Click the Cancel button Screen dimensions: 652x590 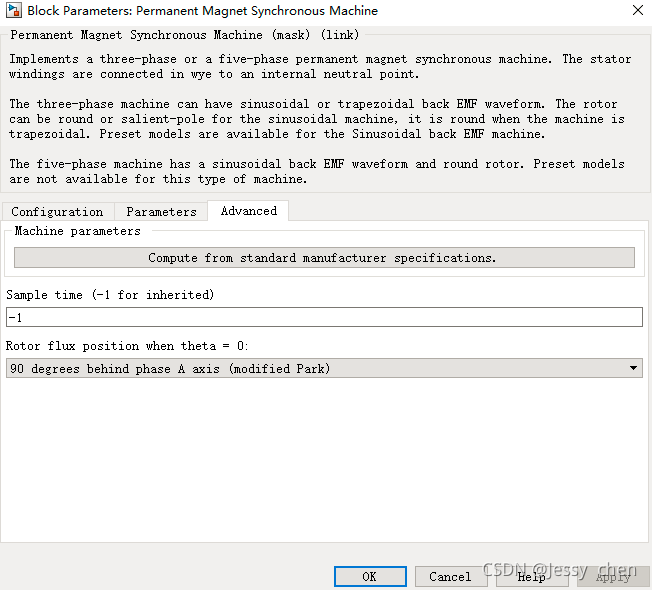click(450, 577)
